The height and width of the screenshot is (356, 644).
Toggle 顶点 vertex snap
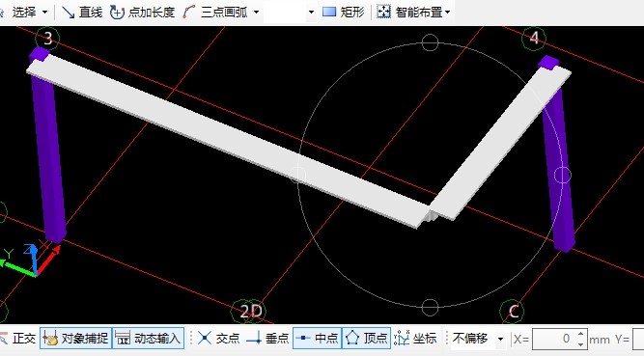pyautogui.click(x=366, y=339)
